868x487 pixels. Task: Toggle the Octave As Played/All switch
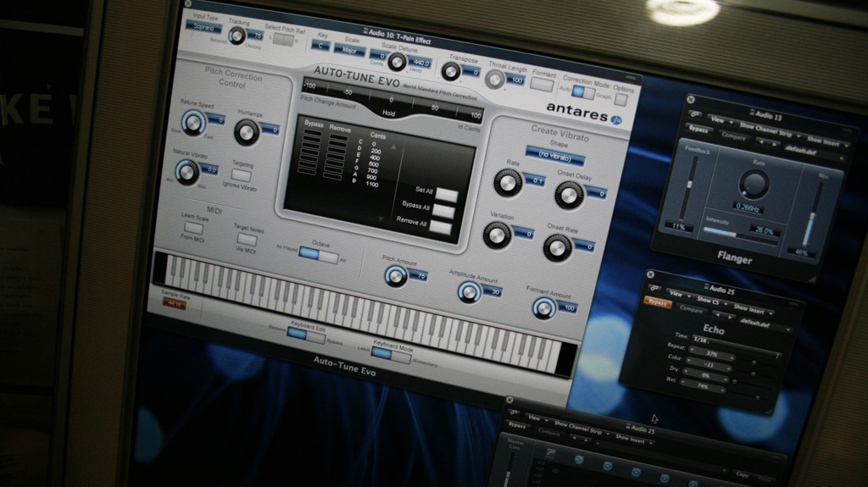pos(319,256)
